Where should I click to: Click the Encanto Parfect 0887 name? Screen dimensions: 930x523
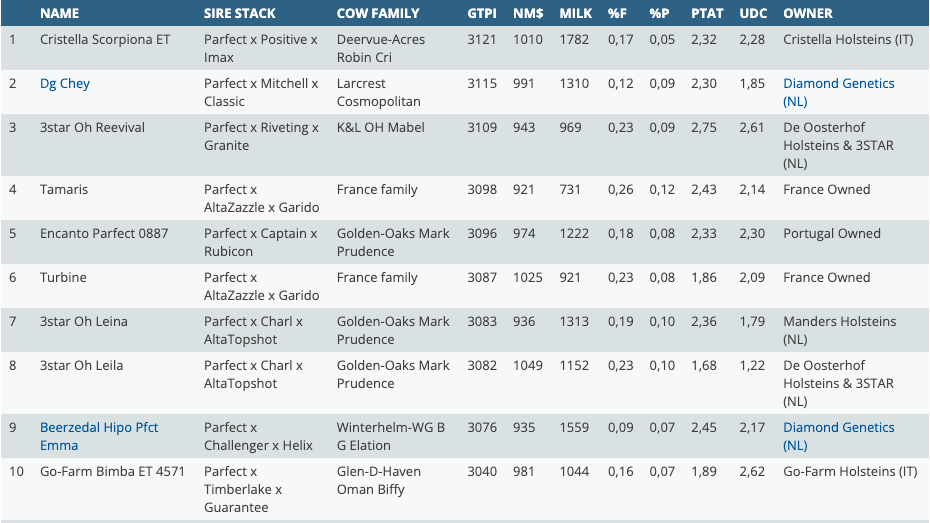coord(104,234)
